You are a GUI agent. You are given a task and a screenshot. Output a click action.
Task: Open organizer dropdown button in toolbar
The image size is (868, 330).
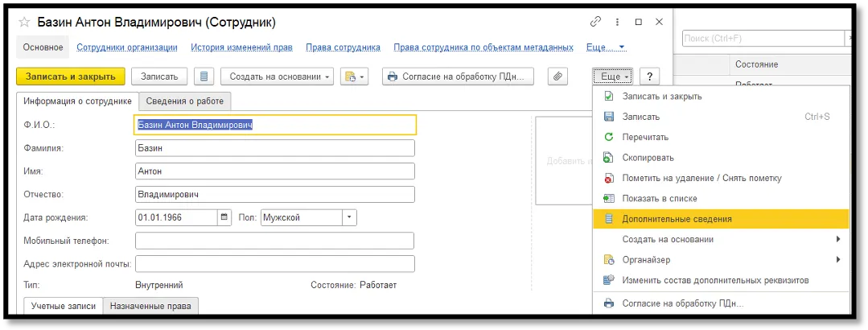[354, 76]
